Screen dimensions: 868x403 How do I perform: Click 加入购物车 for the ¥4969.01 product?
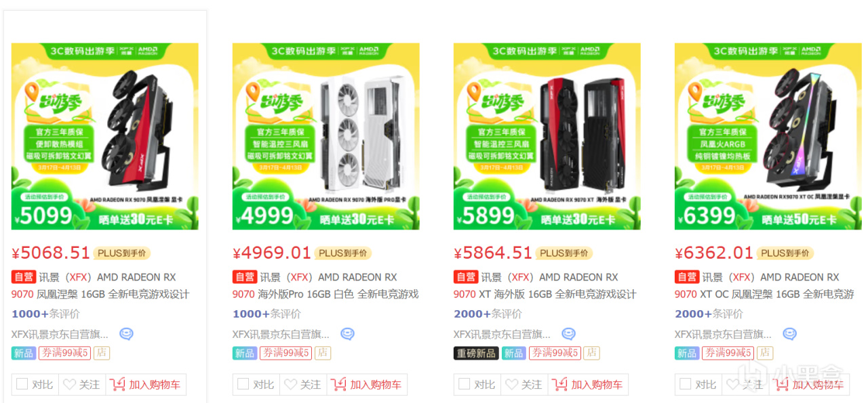pos(367,384)
